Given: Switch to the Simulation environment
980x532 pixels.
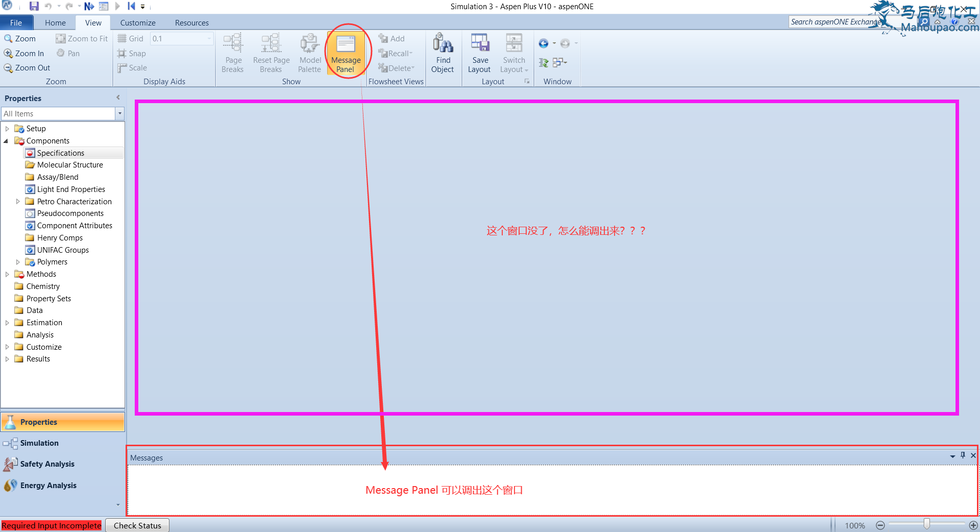Looking at the screenshot, I should (39, 443).
